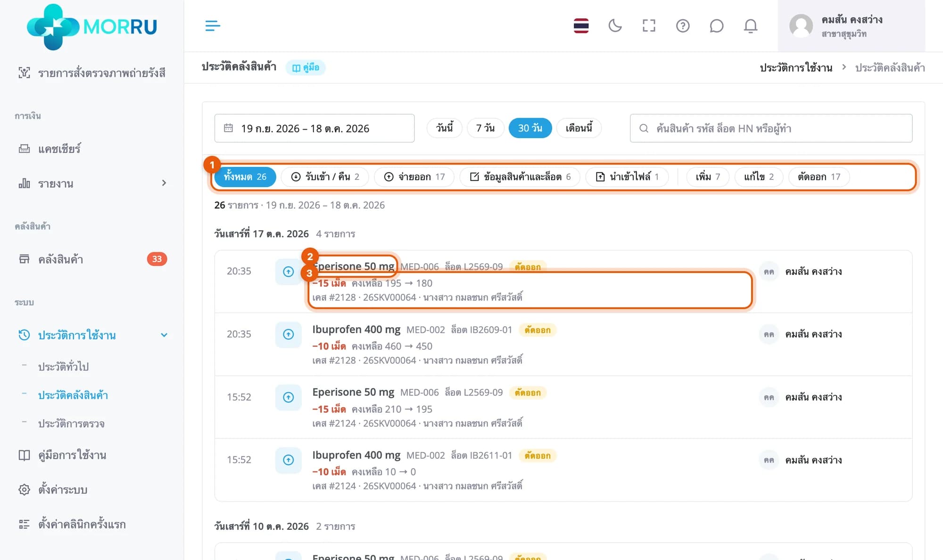Filter by แก้ไข 2 chip

click(759, 177)
